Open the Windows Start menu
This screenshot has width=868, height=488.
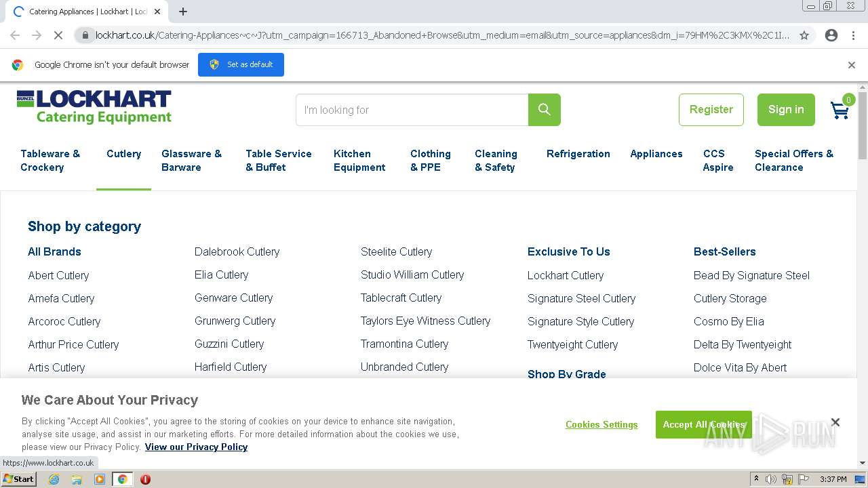(18, 479)
